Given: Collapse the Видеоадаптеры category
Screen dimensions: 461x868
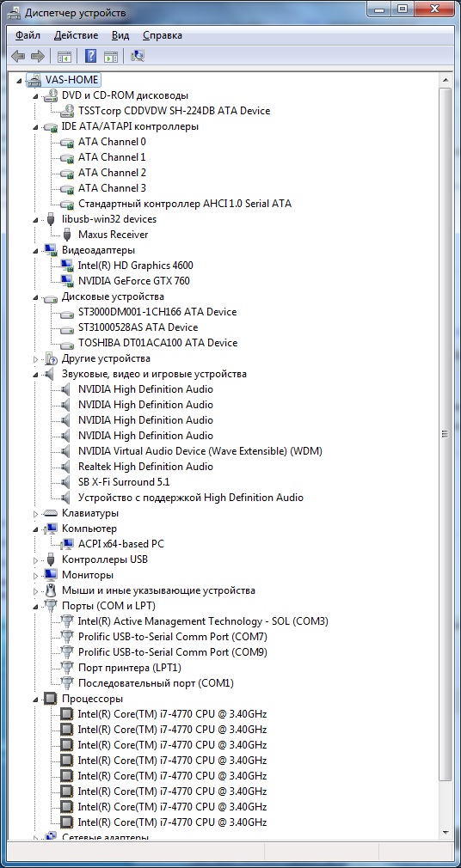Looking at the screenshot, I should (x=36, y=251).
